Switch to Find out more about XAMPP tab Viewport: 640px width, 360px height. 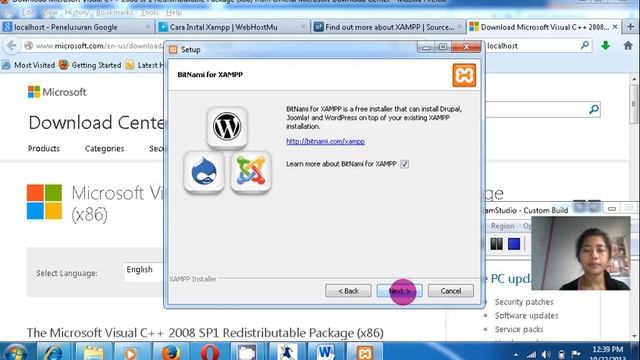(388, 27)
